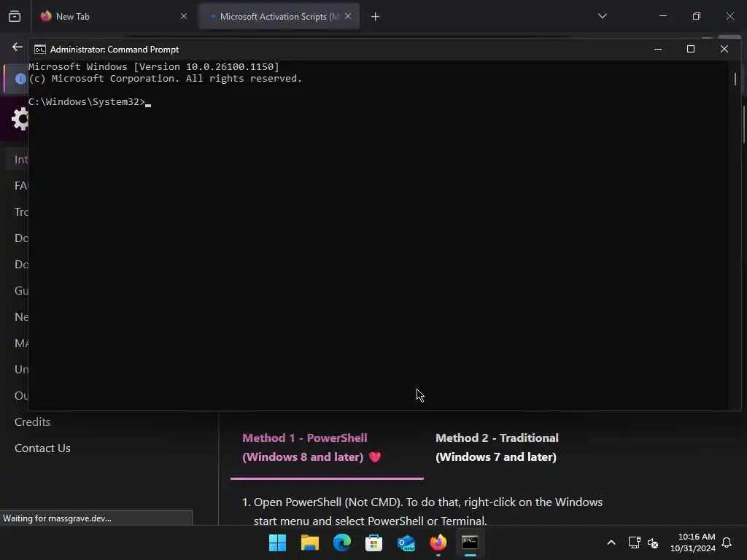Click the Command Prompt title bar icon
This screenshot has height=560, width=747.
click(40, 50)
